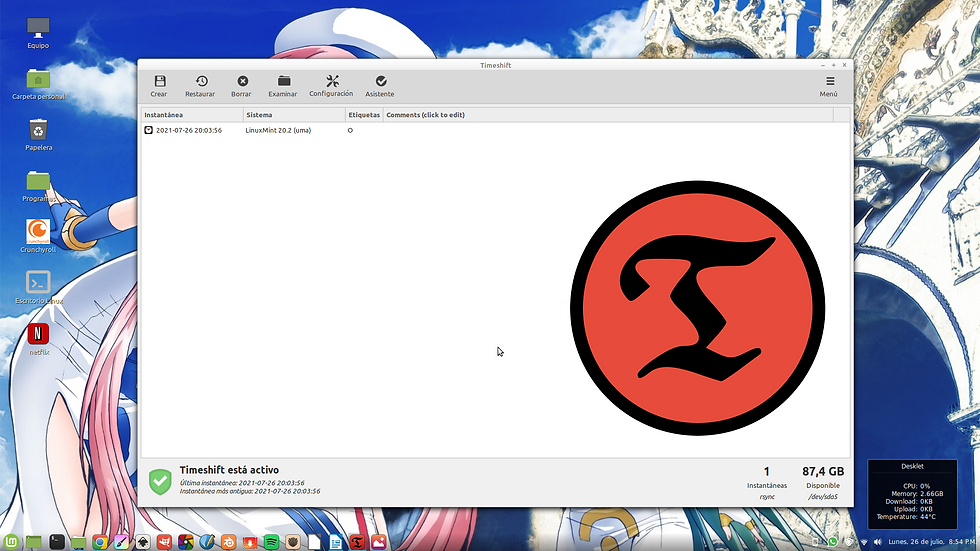Viewport: 980px width, 551px height.
Task: Open the Wi-Fi network tray icon
Action: click(864, 542)
